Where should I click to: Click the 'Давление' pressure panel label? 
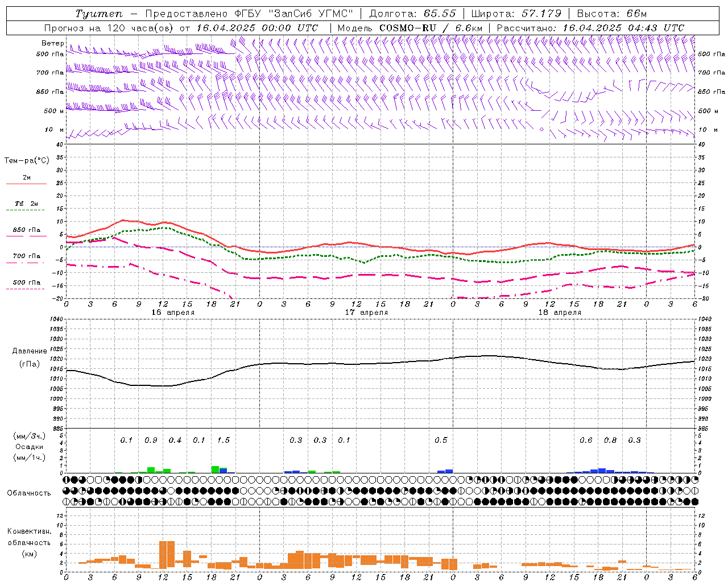[30, 351]
